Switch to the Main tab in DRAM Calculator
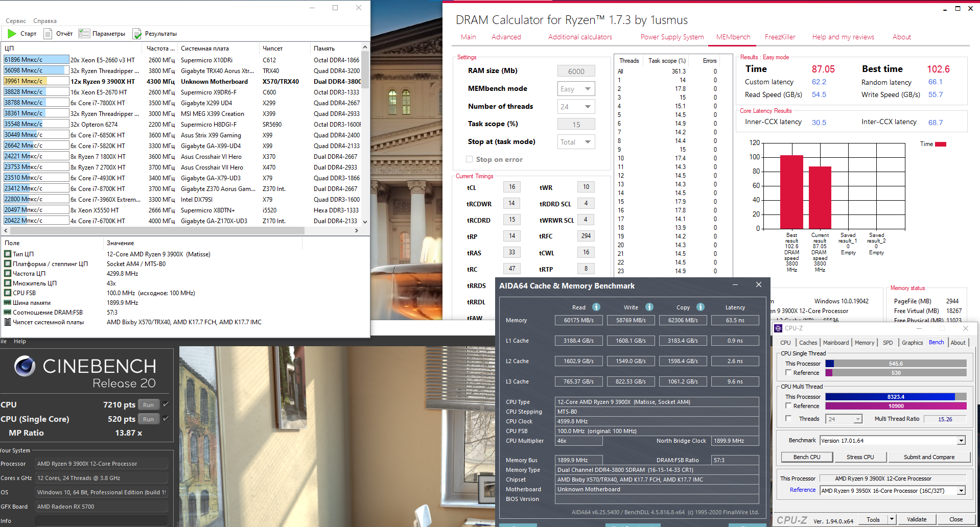This screenshot has height=527, width=980. click(x=468, y=37)
